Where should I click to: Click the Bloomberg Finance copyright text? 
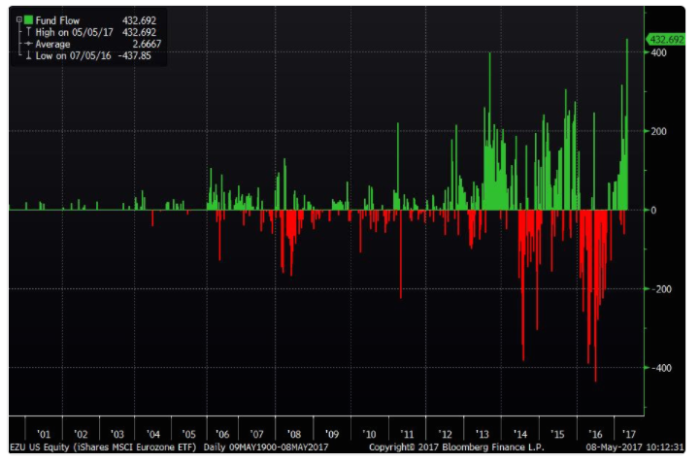pyautogui.click(x=456, y=447)
